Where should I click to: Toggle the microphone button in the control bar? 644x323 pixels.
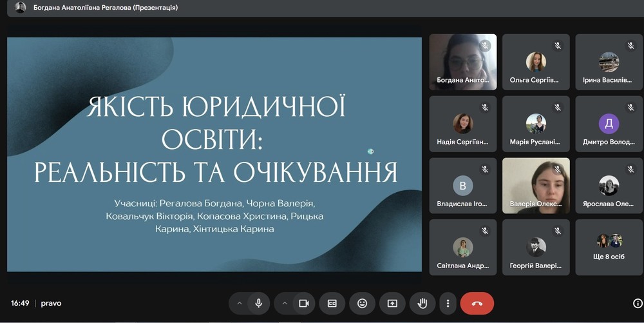[x=259, y=303]
